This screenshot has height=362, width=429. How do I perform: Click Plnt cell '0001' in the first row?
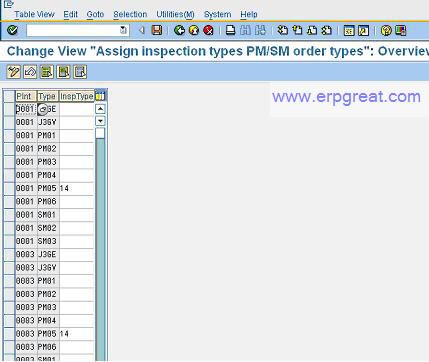(x=26, y=109)
